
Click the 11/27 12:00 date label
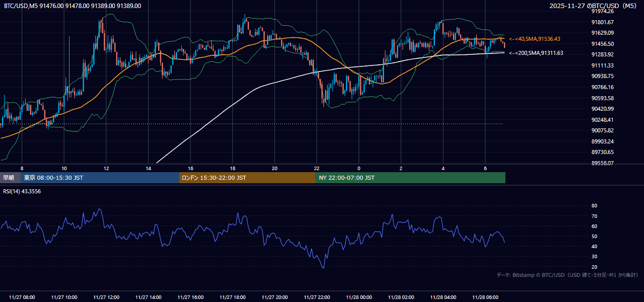pos(106,297)
